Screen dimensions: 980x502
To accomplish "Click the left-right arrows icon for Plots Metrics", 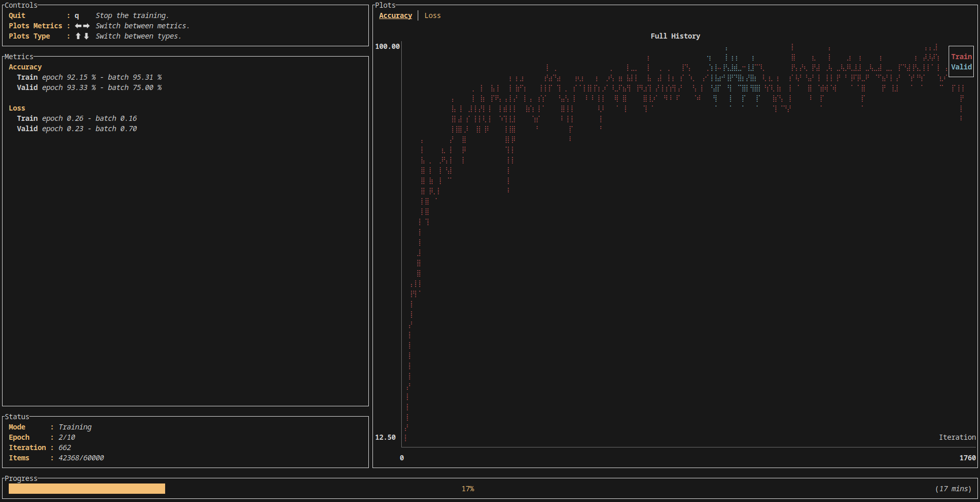I will pos(82,26).
